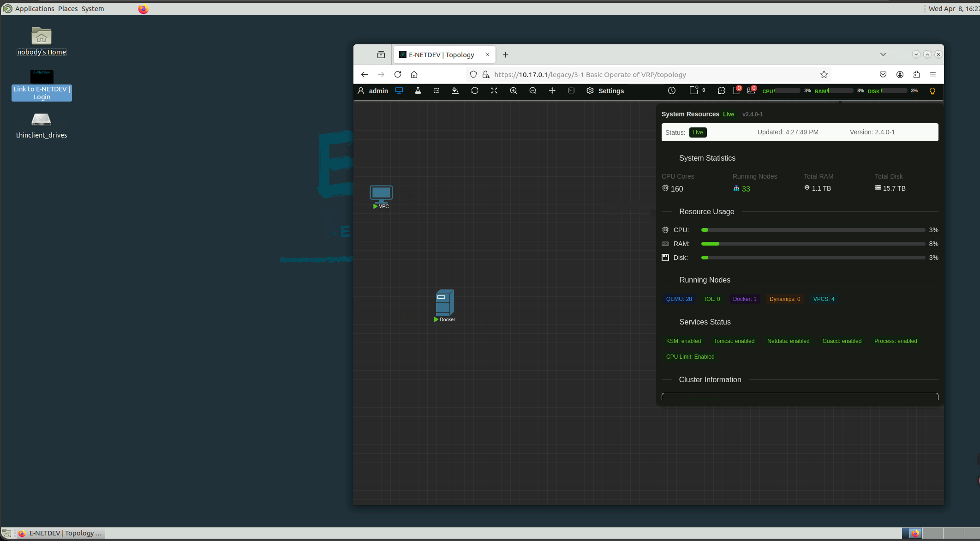Viewport: 980px width, 541px height.
Task: Click the Resource Usage CPU progress bar
Action: coord(813,230)
